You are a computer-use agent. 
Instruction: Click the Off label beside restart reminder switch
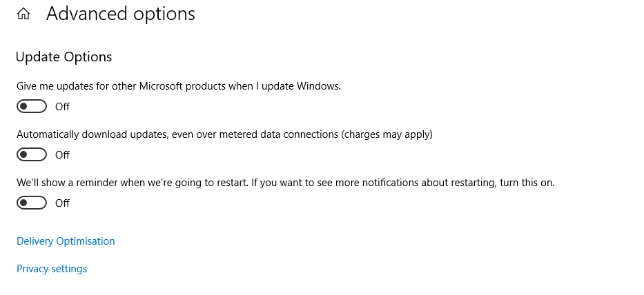pyautogui.click(x=62, y=203)
